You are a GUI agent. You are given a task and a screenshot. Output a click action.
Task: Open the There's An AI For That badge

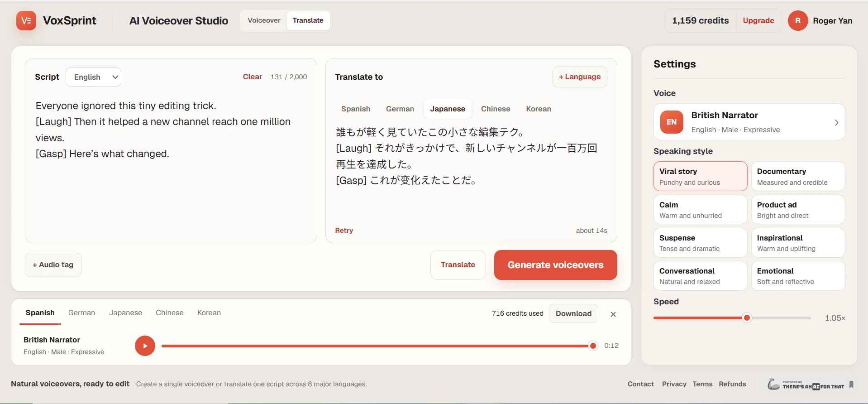[806, 384]
